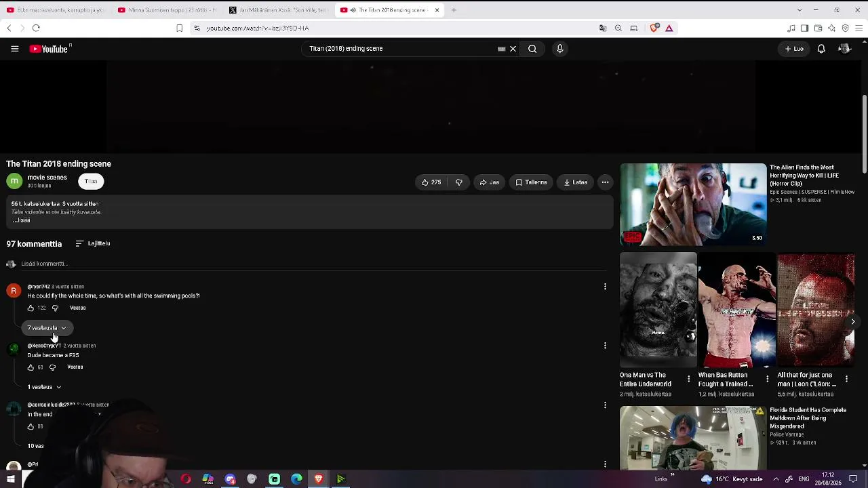Open Brave browser in taskbar
The width and height of the screenshot is (868, 488).
(319, 479)
